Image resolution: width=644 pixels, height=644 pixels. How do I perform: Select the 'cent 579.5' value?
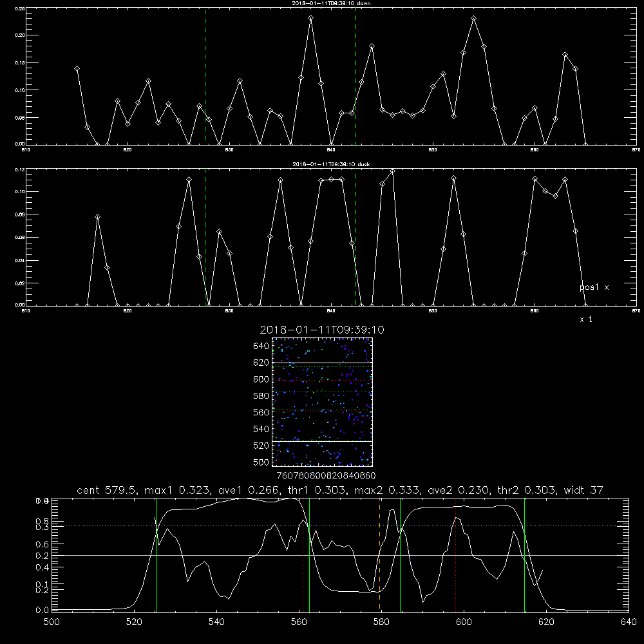coord(107,490)
